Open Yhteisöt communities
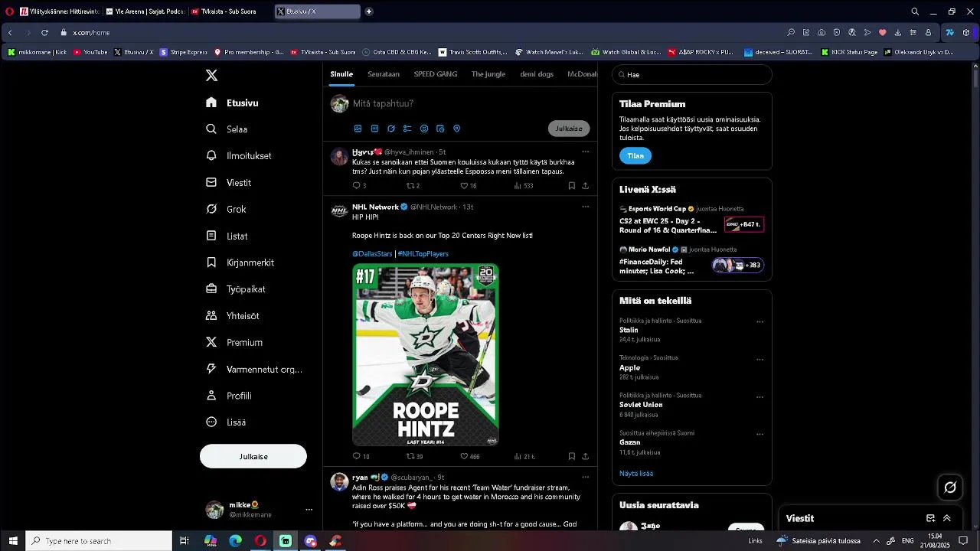Screen dimensions: 980x551 [233, 316]
